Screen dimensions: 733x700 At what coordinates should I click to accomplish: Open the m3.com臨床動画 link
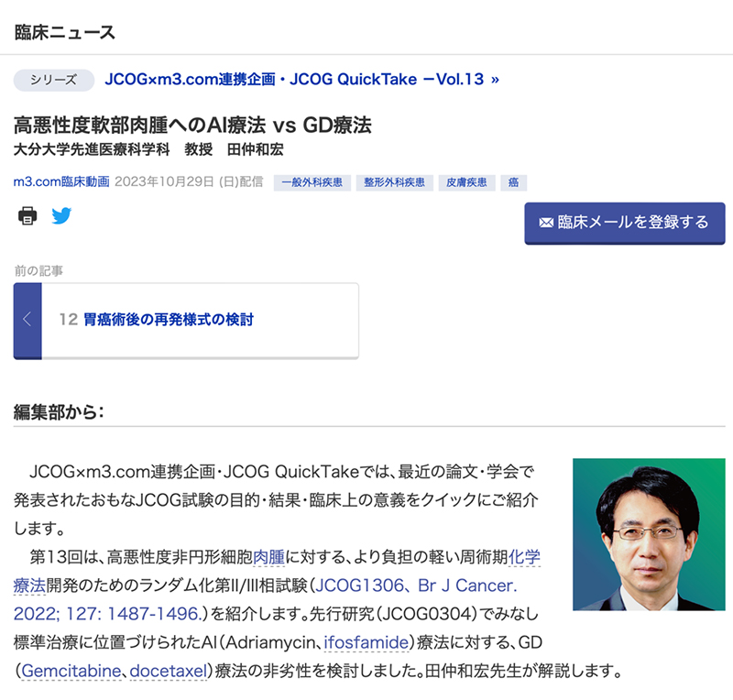[x=61, y=181]
